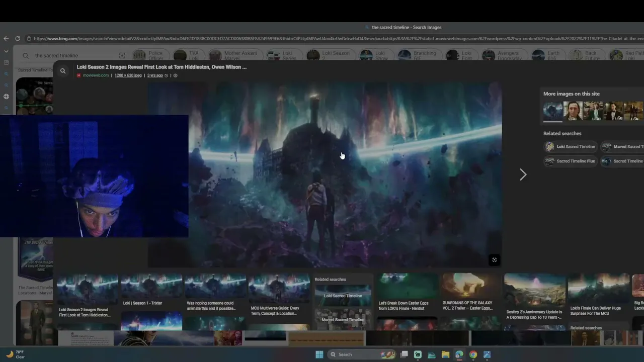Screen dimensions: 644x362
Task: Click the main Loki citadel image
Action: (x=325, y=175)
